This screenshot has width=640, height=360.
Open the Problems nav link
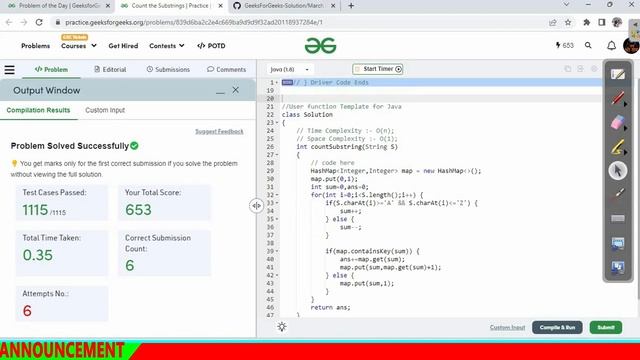[36, 46]
